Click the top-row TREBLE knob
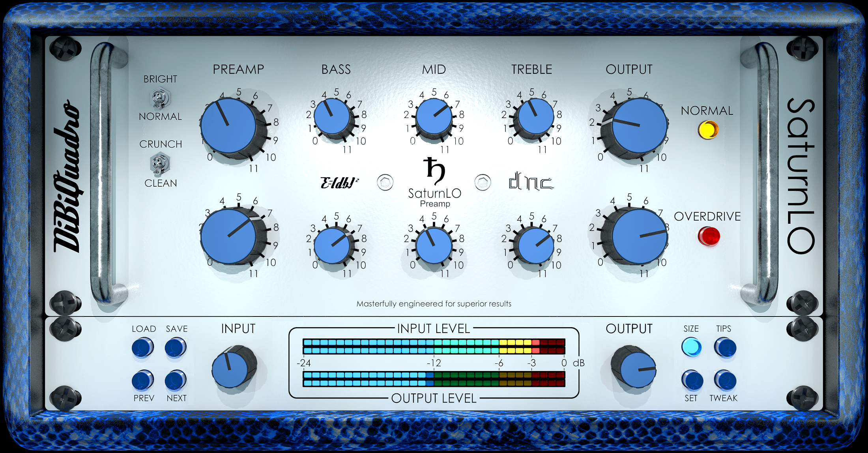This screenshot has height=453, width=868. tap(536, 116)
